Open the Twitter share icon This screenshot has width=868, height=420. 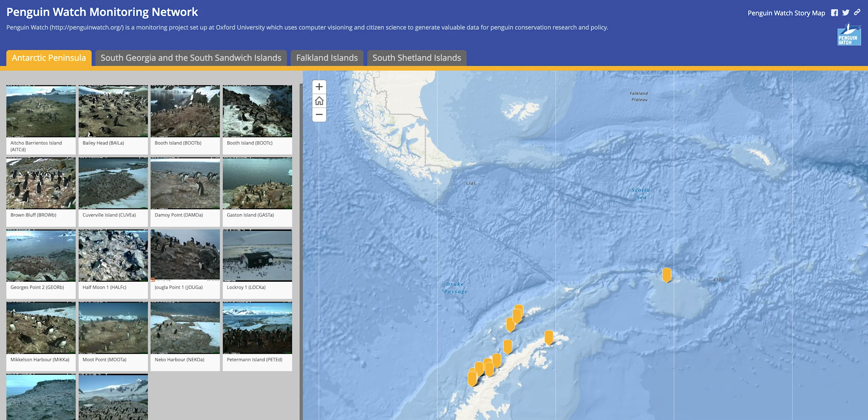pos(846,13)
